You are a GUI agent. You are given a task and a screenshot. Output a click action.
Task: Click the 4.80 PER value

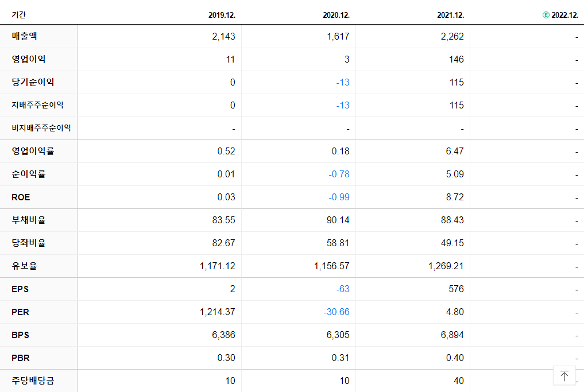(x=455, y=312)
